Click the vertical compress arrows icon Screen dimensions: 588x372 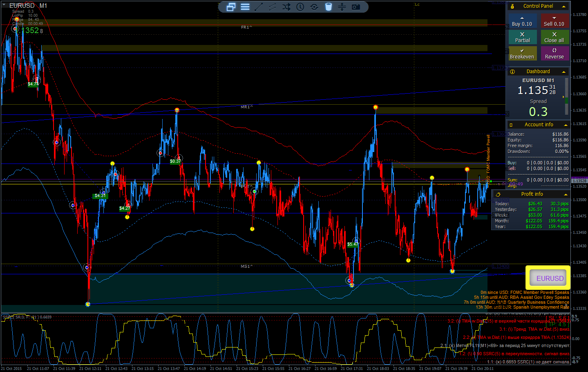(x=342, y=7)
